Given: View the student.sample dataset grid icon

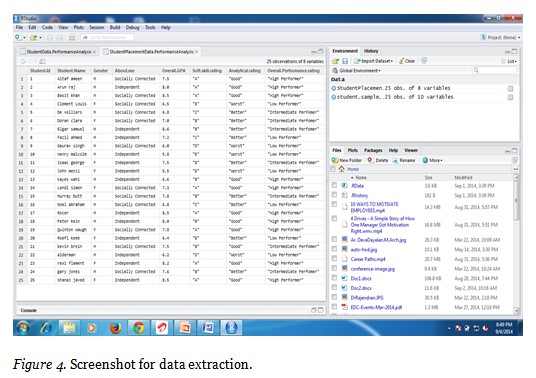Looking at the screenshot, I should point(510,97).
